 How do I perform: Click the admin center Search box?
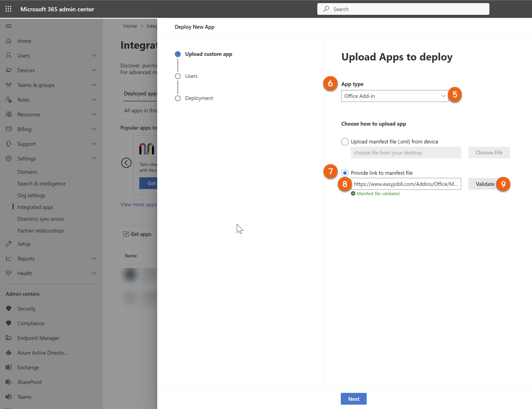pyautogui.click(x=403, y=9)
